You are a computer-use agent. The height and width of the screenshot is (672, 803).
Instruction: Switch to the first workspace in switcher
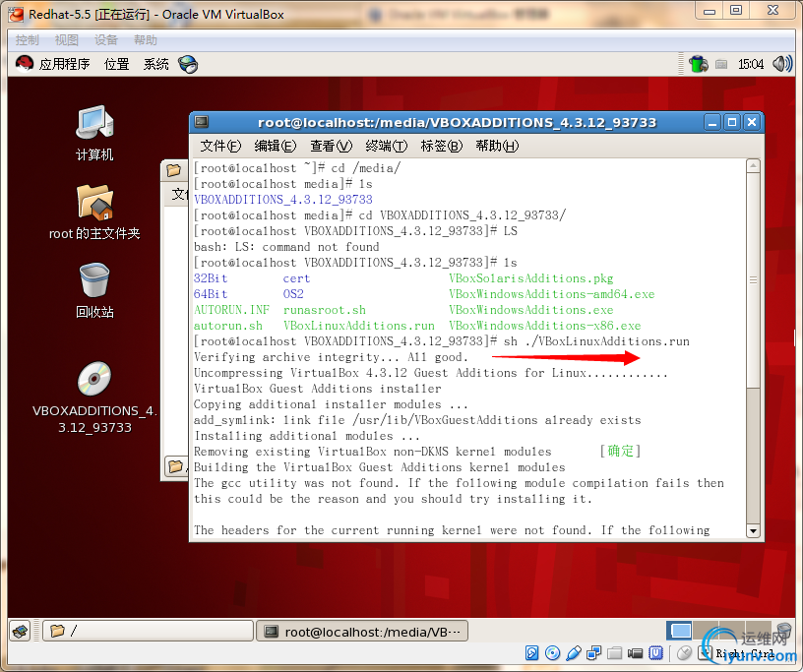tap(680, 631)
